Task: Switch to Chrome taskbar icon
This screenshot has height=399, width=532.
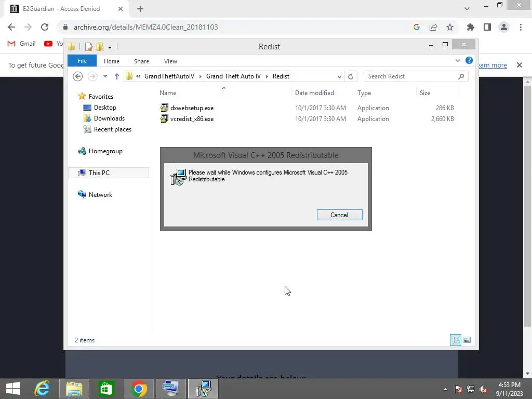Action: [138, 389]
